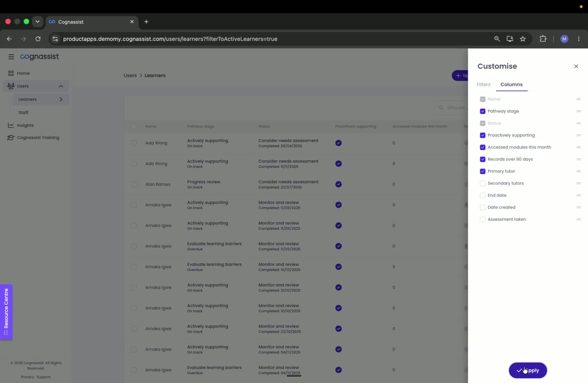Open Cognassist Training in the sidebar

click(38, 138)
